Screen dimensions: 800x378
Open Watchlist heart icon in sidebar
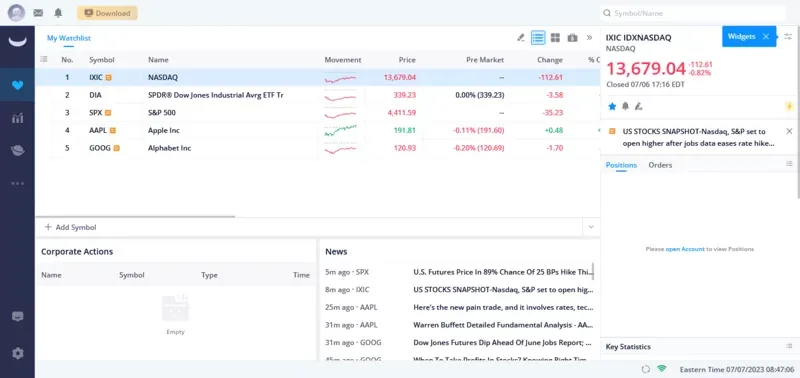[x=17, y=85]
